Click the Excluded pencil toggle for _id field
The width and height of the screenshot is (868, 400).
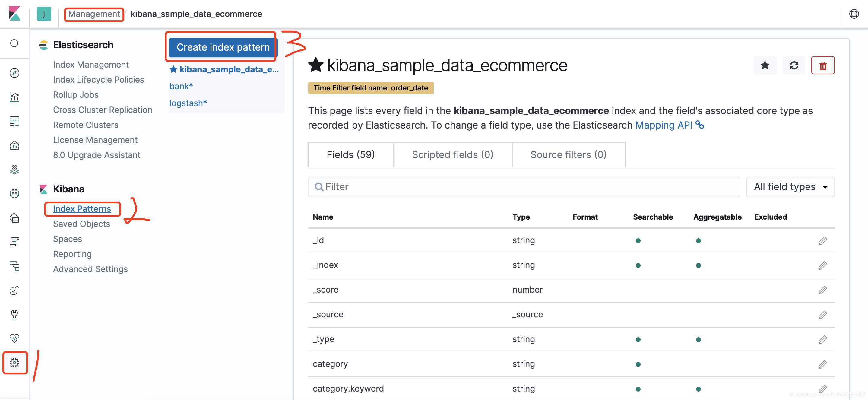822,240
